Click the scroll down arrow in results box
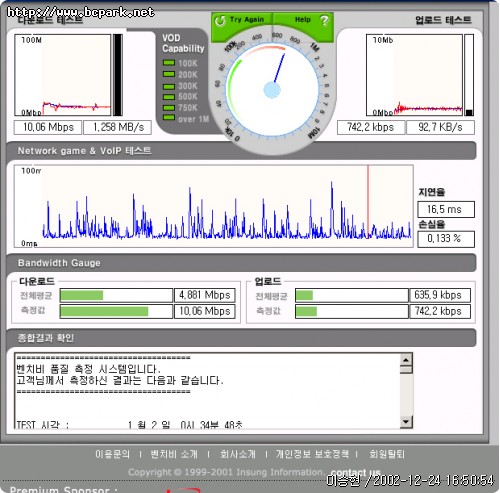The height and width of the screenshot is (493, 500). (x=406, y=422)
